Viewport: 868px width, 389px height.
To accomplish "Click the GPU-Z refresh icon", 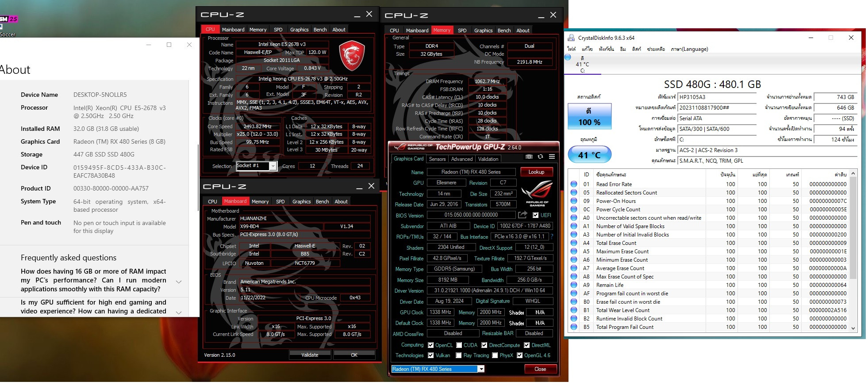I will [x=540, y=156].
